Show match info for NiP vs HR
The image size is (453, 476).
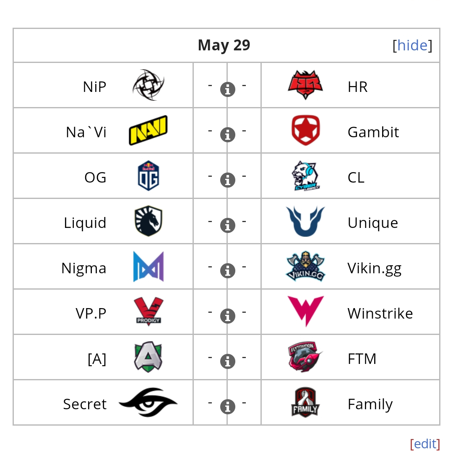point(228,89)
